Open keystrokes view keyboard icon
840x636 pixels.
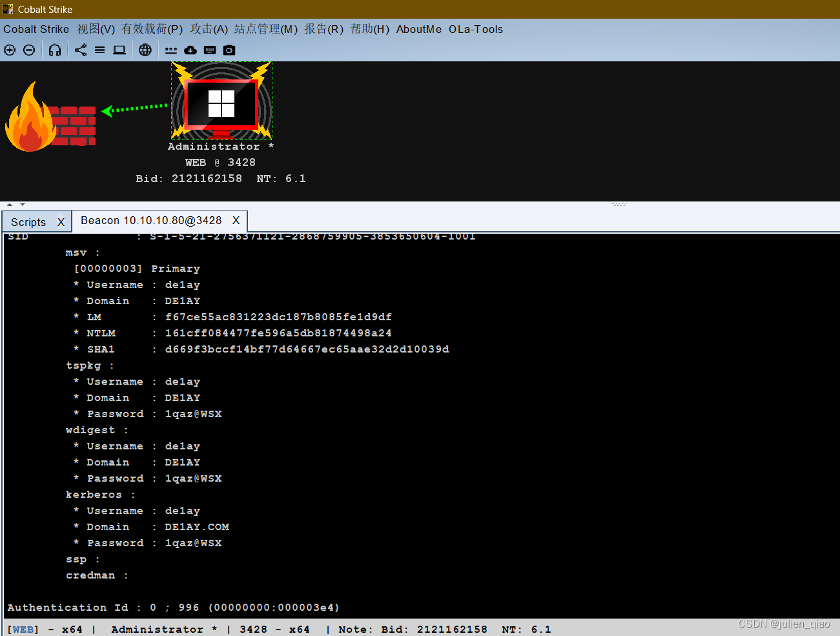pos(210,50)
